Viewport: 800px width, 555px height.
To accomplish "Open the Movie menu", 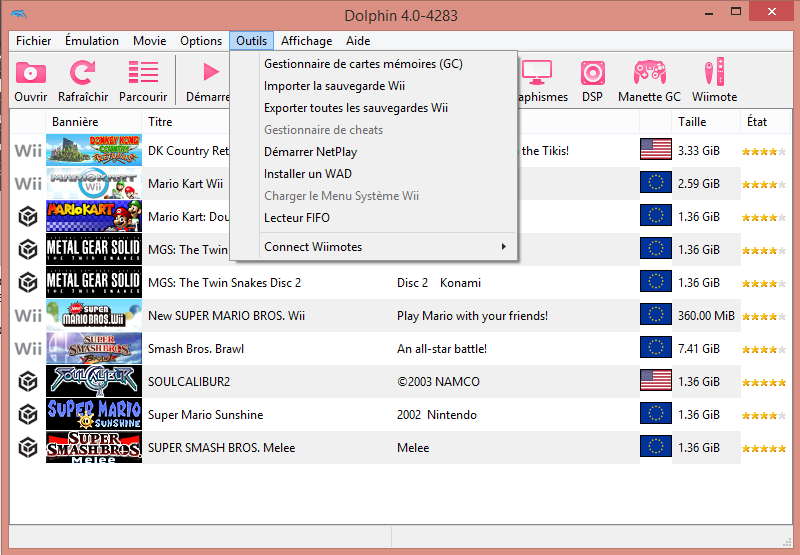I will pos(149,41).
